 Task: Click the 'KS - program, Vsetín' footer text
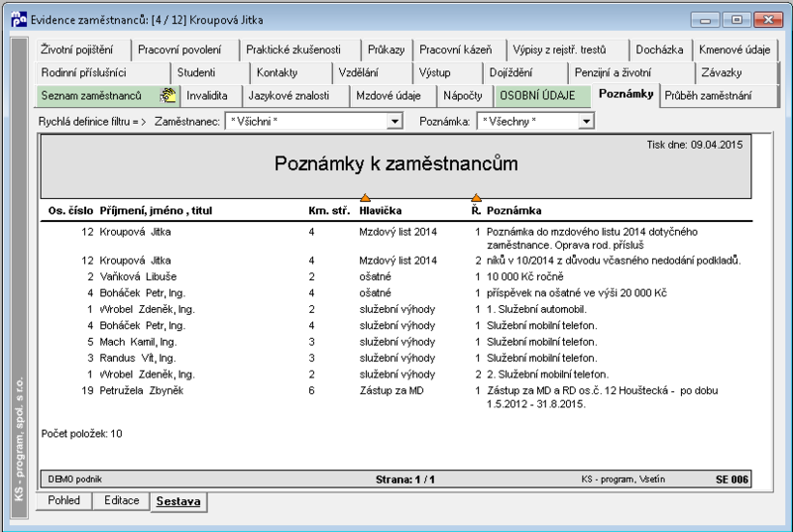(x=623, y=479)
